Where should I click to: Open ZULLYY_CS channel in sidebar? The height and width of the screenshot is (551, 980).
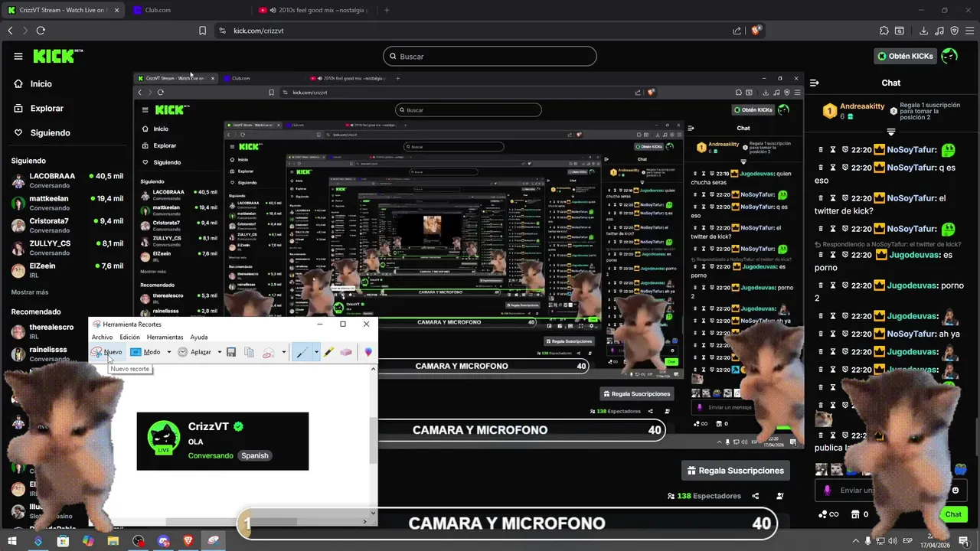(x=67, y=248)
